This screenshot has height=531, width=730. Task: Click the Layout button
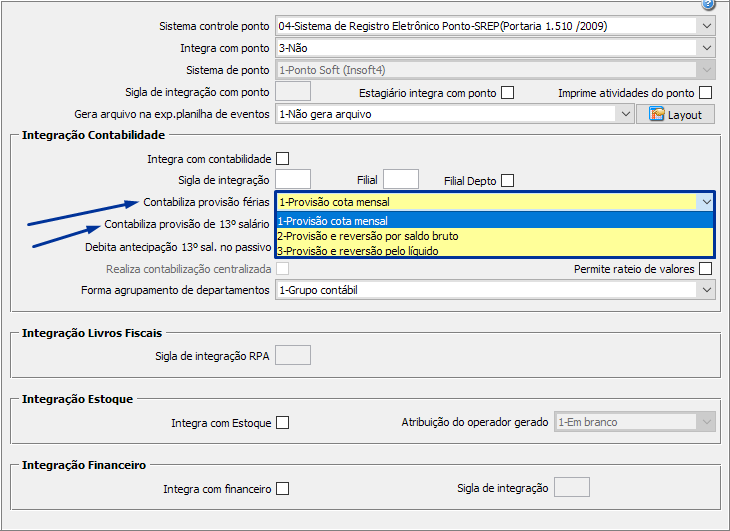(x=676, y=114)
